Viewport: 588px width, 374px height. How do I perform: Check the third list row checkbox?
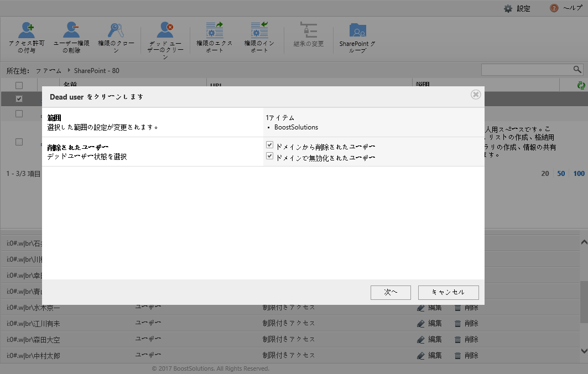(19, 142)
